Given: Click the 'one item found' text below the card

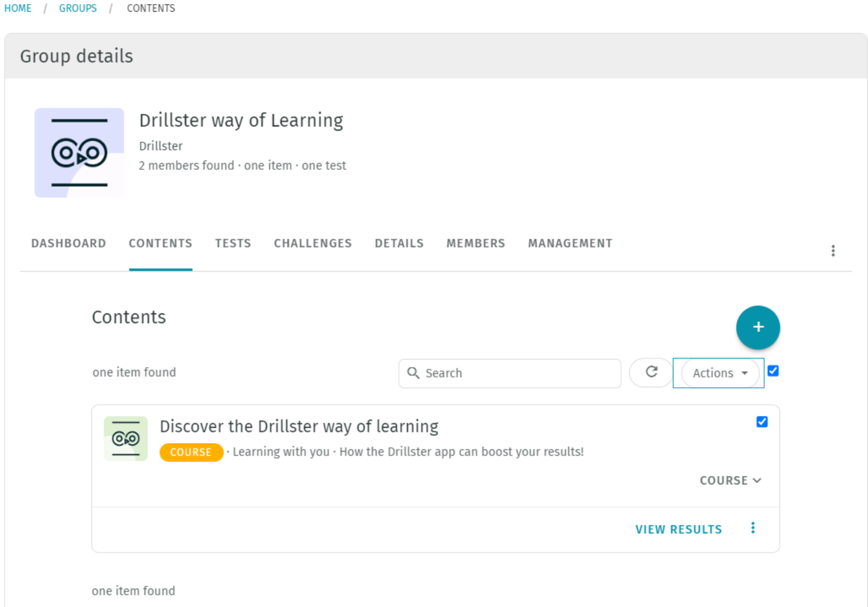Looking at the screenshot, I should pyautogui.click(x=134, y=591).
